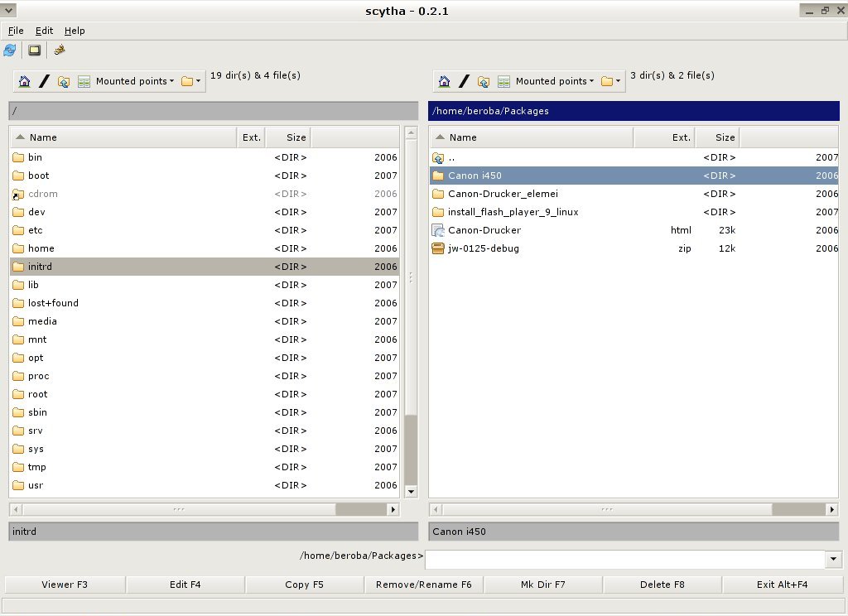The width and height of the screenshot is (848, 616).
Task: Click the Viewer F3 button
Action: (x=65, y=585)
